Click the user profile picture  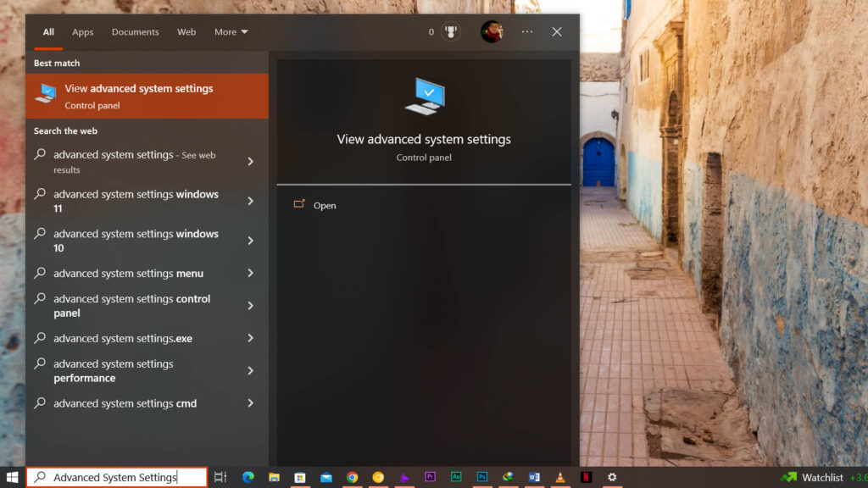tap(492, 32)
